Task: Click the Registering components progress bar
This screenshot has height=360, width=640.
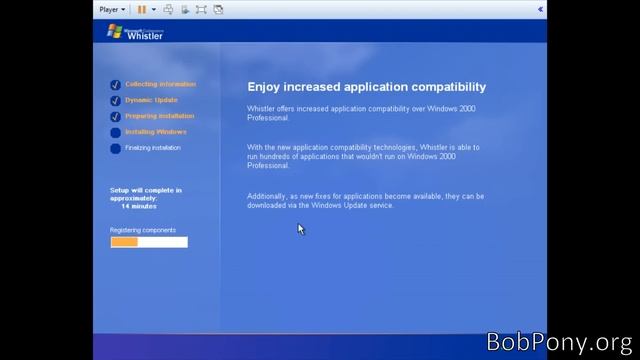Action: click(x=149, y=242)
